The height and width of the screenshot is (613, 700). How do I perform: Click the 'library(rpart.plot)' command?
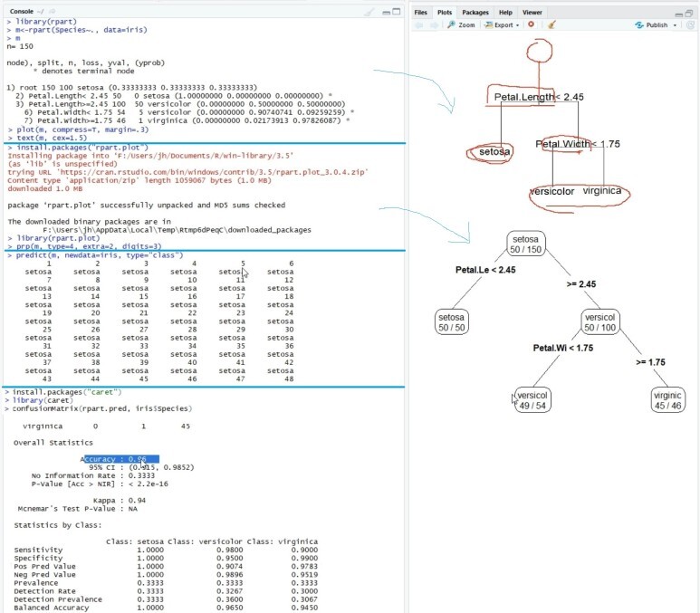click(x=53, y=238)
